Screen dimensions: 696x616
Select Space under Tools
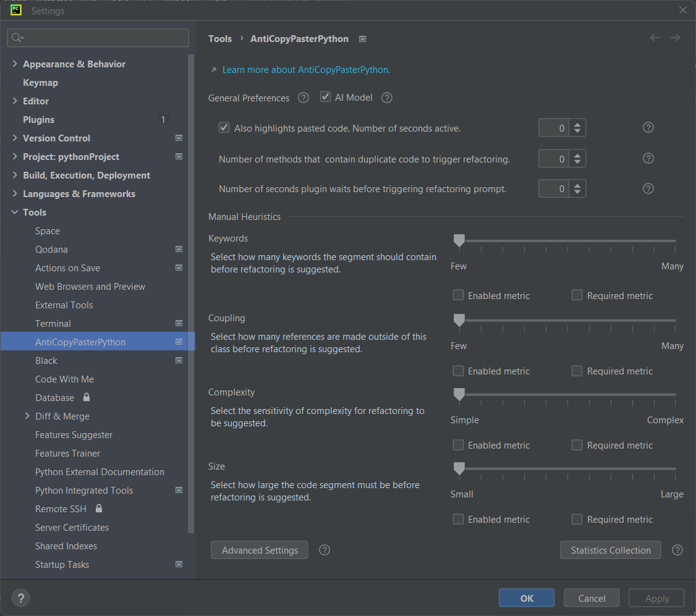(x=48, y=231)
